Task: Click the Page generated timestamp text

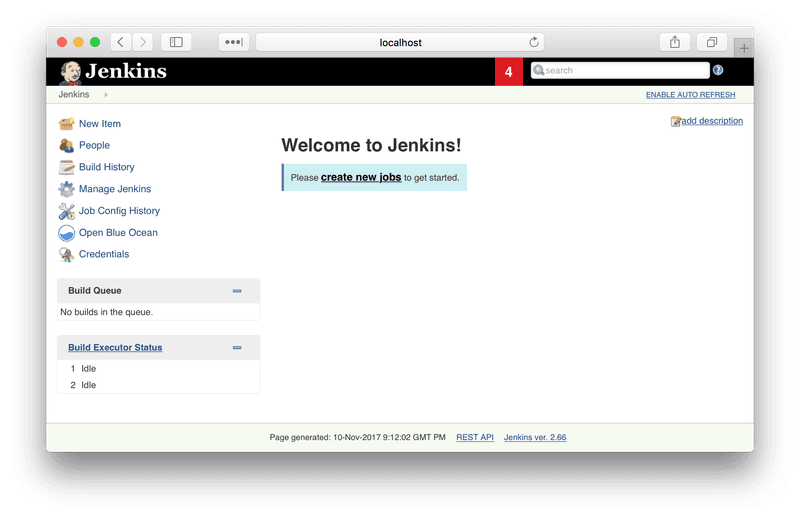Action: pyautogui.click(x=358, y=437)
